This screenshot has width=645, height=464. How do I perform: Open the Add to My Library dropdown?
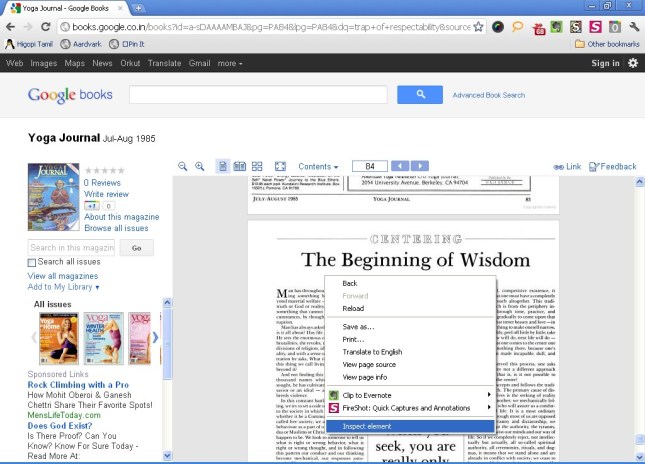66,287
